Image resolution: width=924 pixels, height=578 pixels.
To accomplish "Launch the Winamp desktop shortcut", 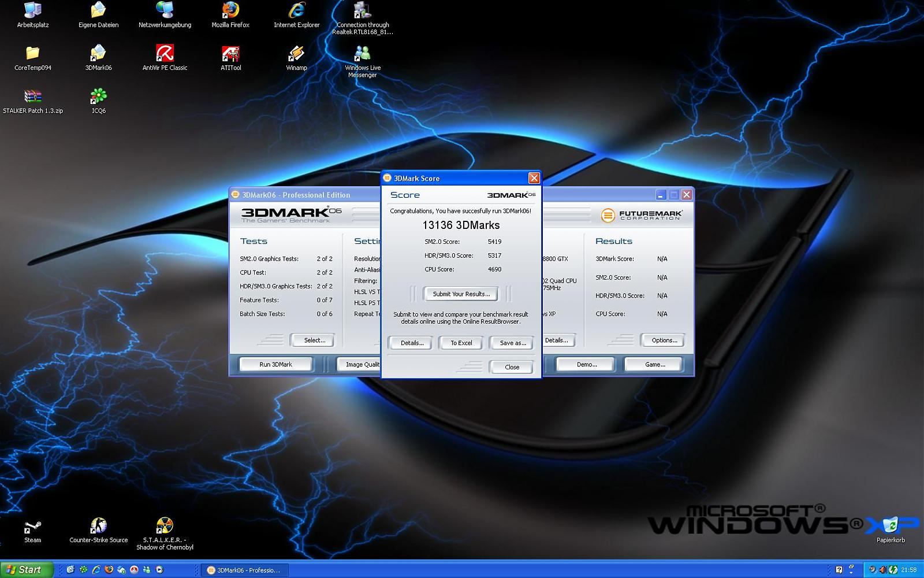I will coord(296,58).
